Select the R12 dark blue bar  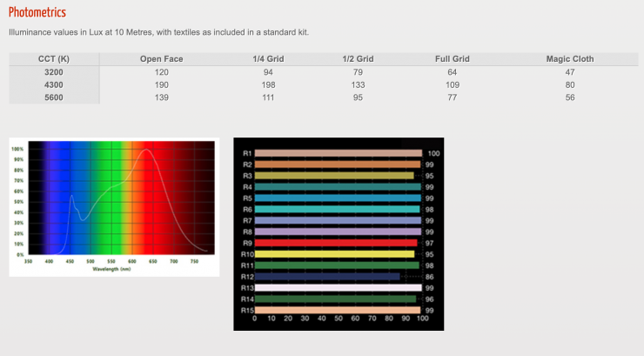point(327,276)
